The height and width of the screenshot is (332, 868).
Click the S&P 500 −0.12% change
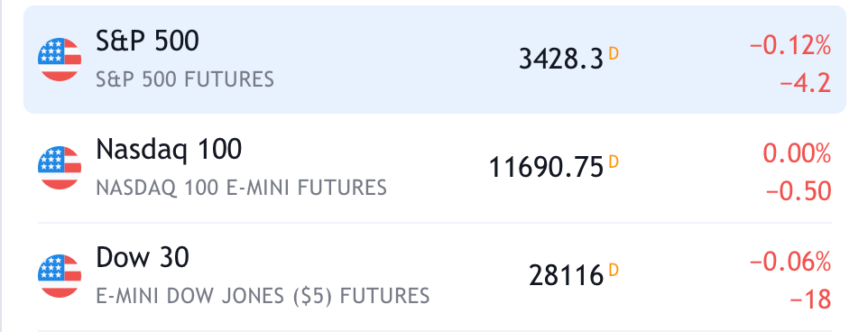coord(790,46)
